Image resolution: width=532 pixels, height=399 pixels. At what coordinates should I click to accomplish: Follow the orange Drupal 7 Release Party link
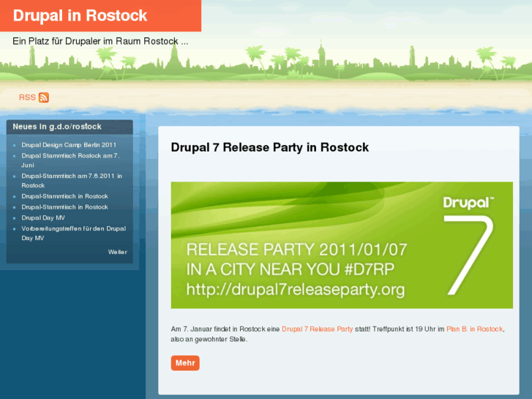318,329
